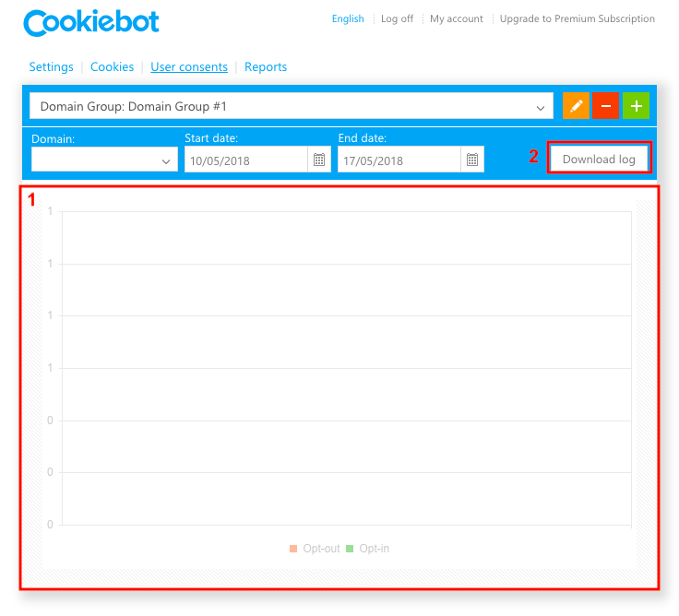The width and height of the screenshot is (679, 616).
Task: Click the Opt-out legend label
Action: pos(321,549)
